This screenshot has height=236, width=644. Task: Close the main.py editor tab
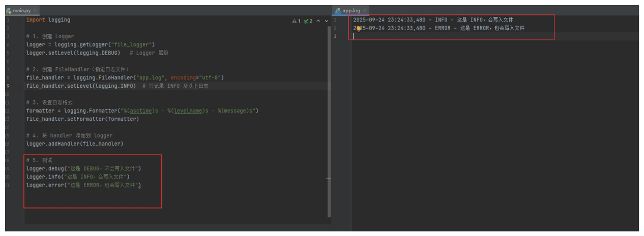point(35,10)
